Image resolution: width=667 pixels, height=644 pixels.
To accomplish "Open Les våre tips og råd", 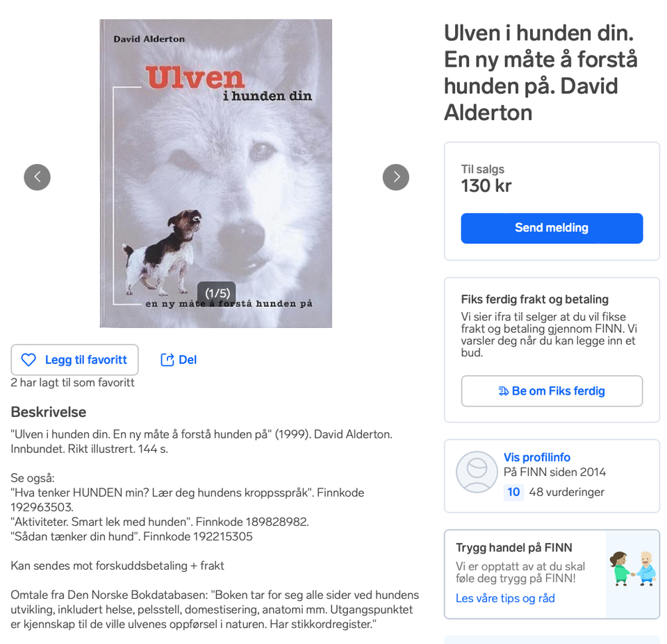I will click(505, 598).
